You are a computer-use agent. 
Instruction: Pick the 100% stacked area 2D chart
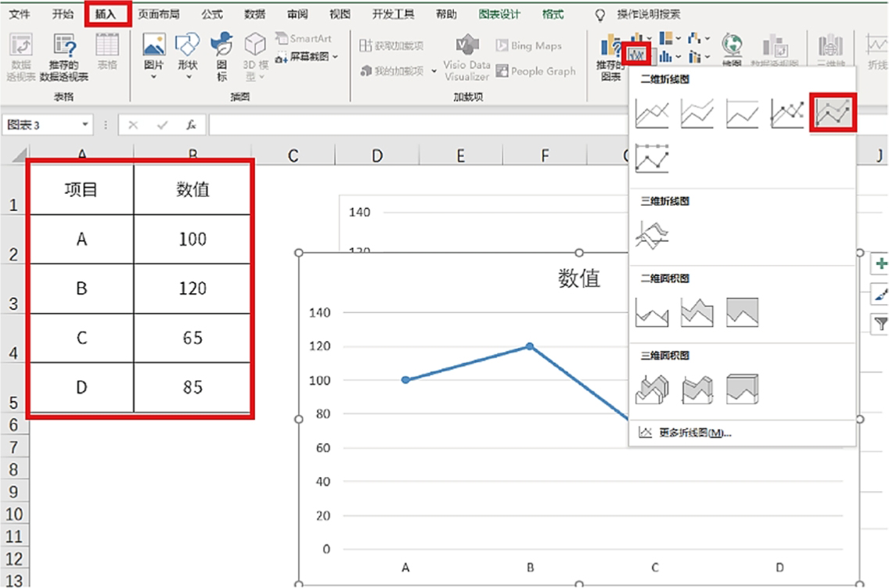pos(742,311)
